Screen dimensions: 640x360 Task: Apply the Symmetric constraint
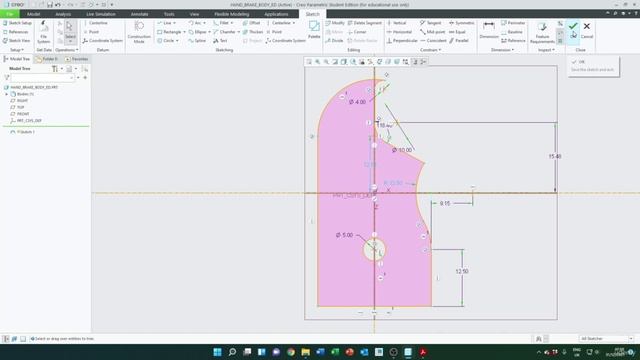click(x=462, y=23)
